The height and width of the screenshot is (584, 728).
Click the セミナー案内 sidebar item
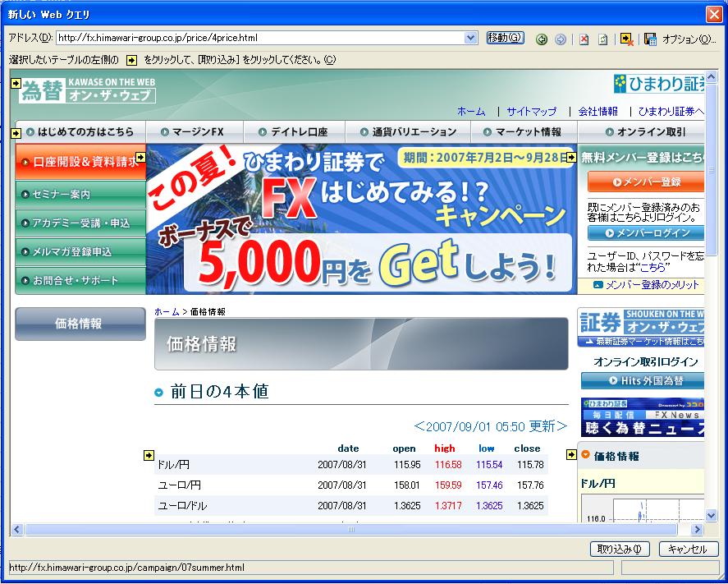(x=80, y=194)
